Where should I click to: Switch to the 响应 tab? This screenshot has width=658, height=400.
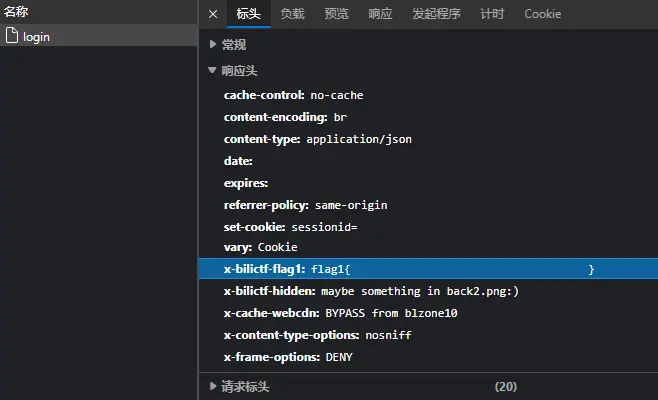pos(380,14)
